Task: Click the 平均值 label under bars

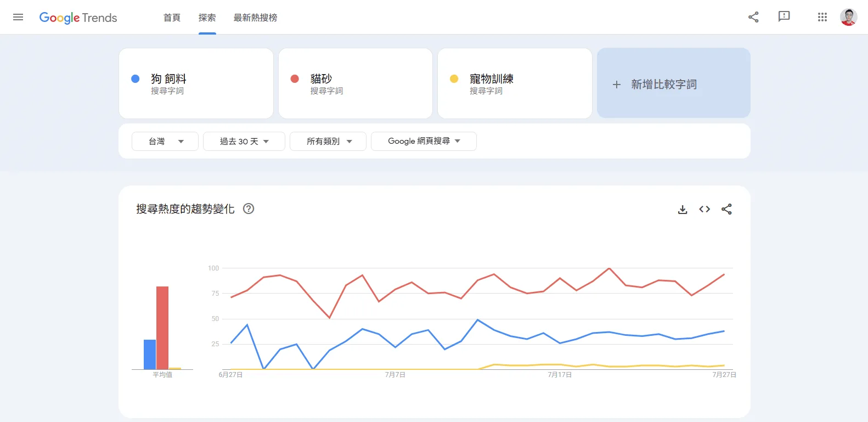Action: pyautogui.click(x=162, y=375)
